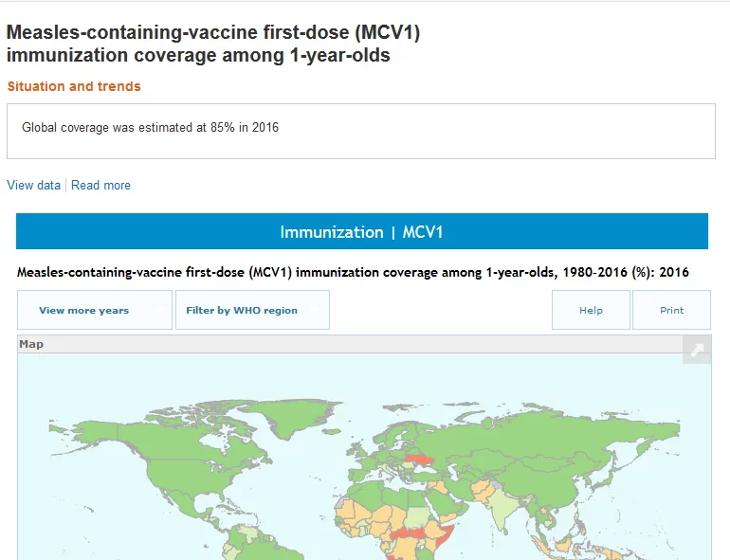The width and height of the screenshot is (730, 560).
Task: Click the Situation and trends heading
Action: (x=74, y=86)
